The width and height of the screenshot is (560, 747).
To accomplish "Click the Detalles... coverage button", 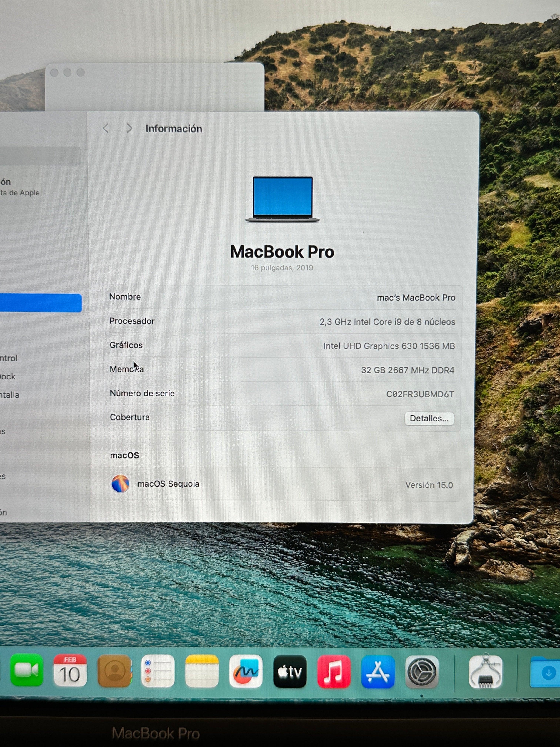I will pyautogui.click(x=429, y=418).
